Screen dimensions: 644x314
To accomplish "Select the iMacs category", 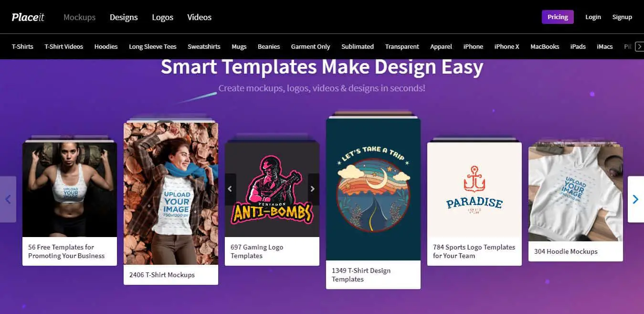I will (x=605, y=46).
